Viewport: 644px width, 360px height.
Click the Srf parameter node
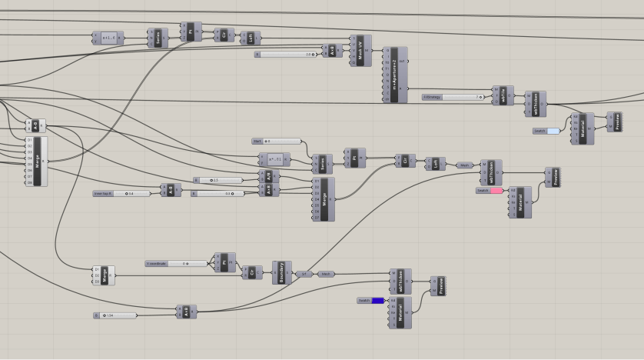click(x=304, y=273)
